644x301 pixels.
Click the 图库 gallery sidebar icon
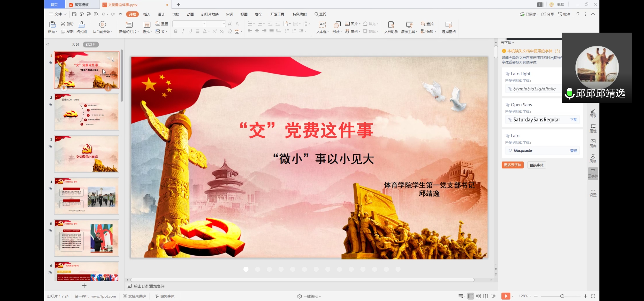(x=593, y=143)
